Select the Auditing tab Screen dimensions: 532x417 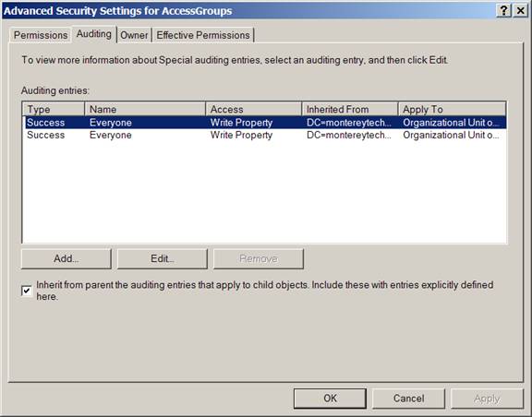pyautogui.click(x=94, y=34)
